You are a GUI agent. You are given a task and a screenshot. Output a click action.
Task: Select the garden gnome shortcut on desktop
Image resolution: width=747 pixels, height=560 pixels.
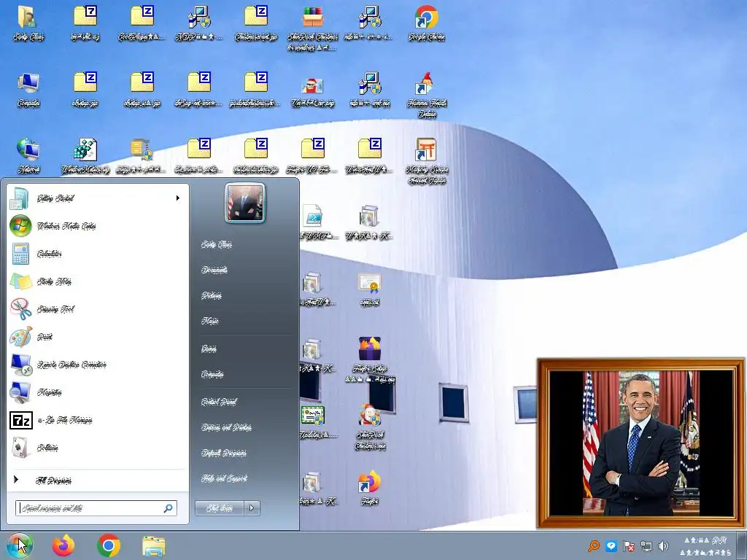(x=426, y=94)
